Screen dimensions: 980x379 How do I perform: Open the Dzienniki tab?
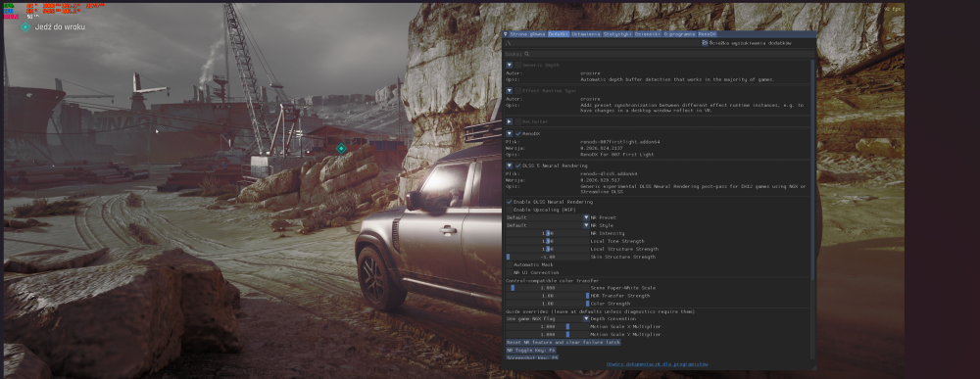648,34
